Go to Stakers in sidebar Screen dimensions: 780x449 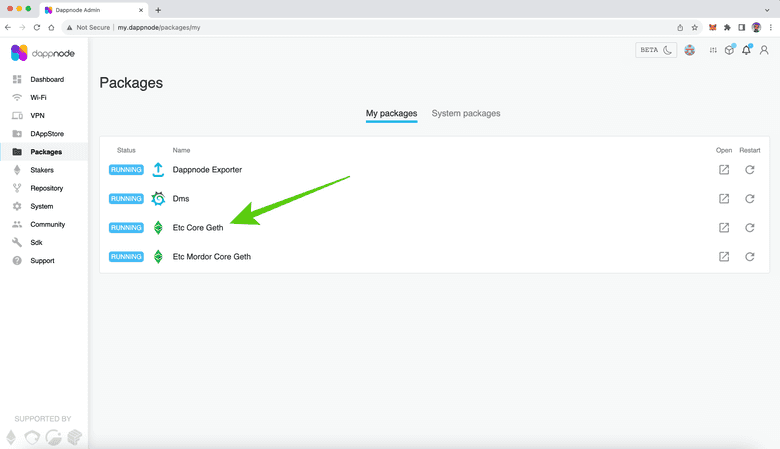pyautogui.click(x=41, y=170)
